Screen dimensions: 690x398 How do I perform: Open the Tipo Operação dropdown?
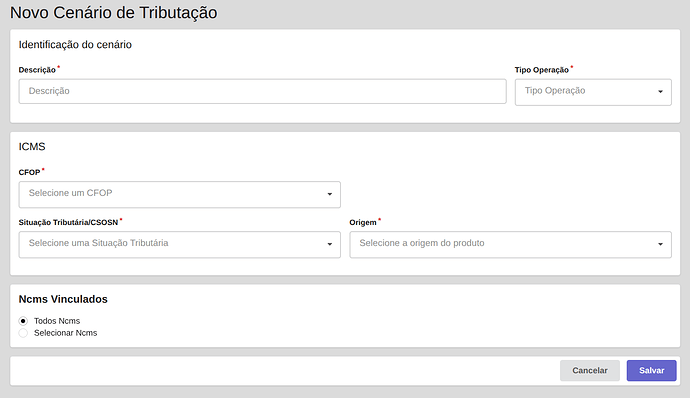click(x=593, y=92)
